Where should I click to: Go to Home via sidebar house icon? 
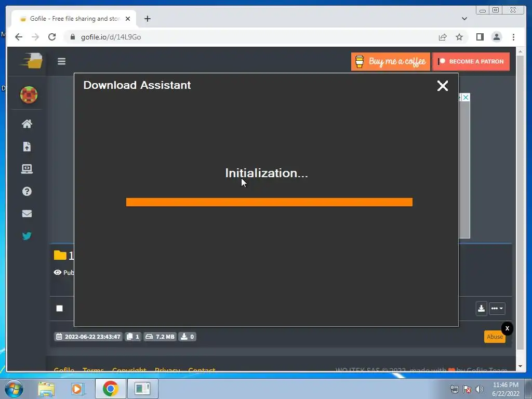(27, 124)
